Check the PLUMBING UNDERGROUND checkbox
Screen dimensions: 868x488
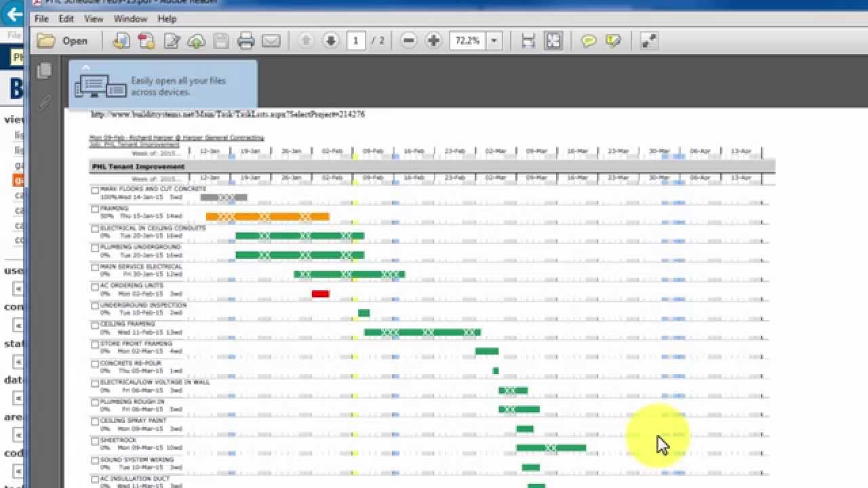click(95, 248)
